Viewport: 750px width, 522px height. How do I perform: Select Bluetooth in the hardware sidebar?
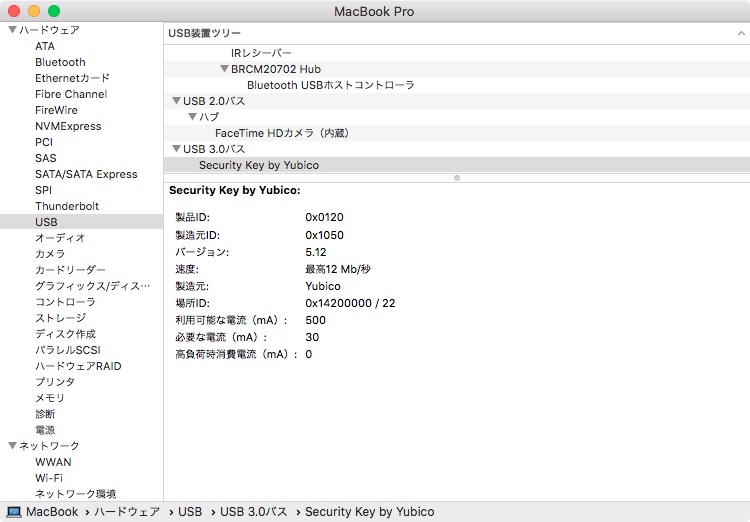pyautogui.click(x=60, y=62)
